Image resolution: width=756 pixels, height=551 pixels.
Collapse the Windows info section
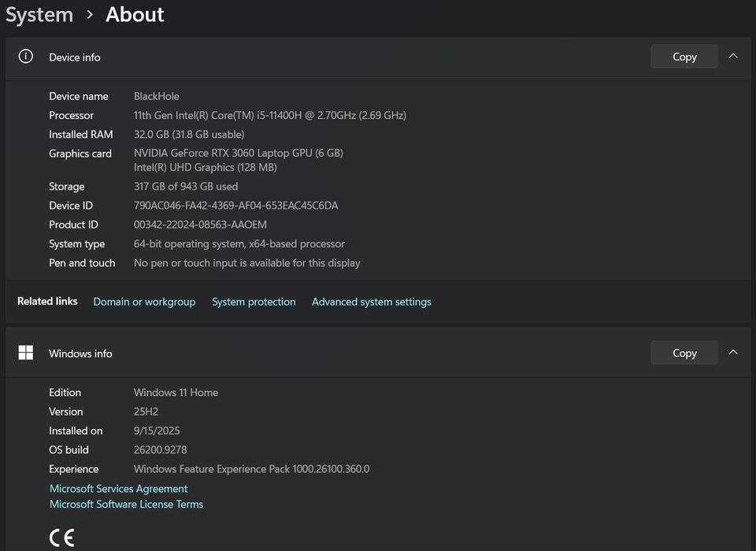[x=733, y=353]
